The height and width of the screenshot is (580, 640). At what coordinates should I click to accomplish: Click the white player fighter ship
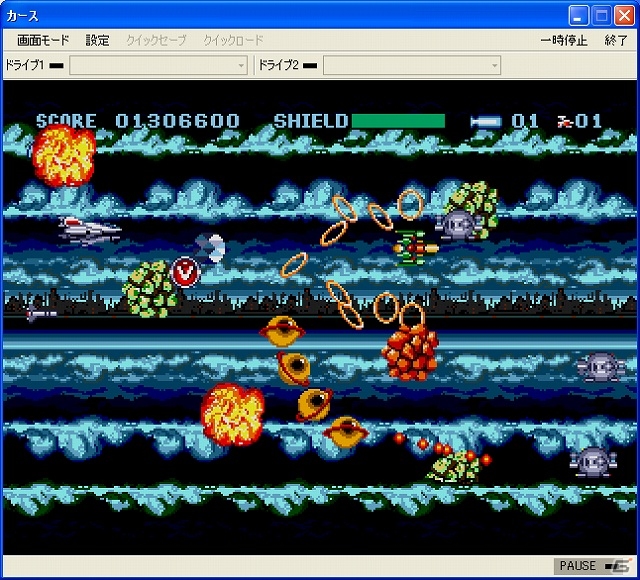(90, 230)
